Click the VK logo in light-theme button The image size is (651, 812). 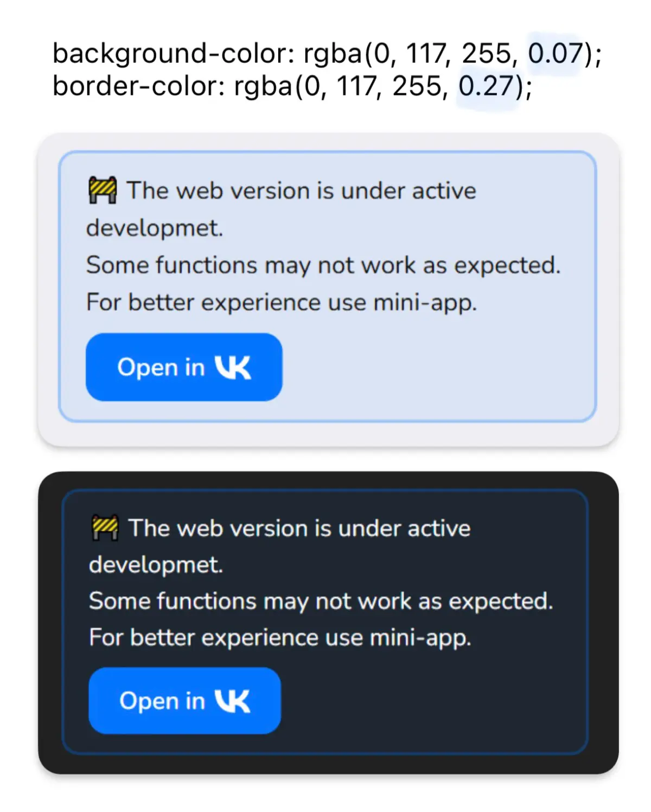tap(233, 367)
